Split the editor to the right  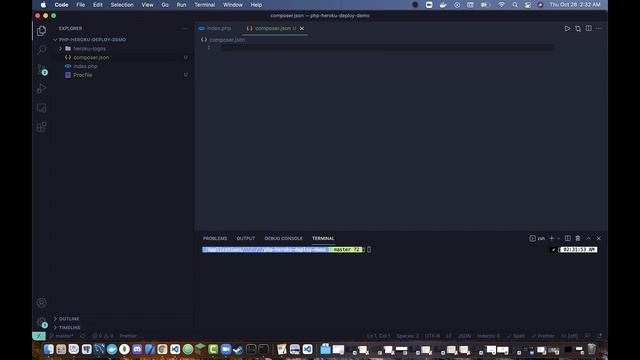[x=588, y=29]
